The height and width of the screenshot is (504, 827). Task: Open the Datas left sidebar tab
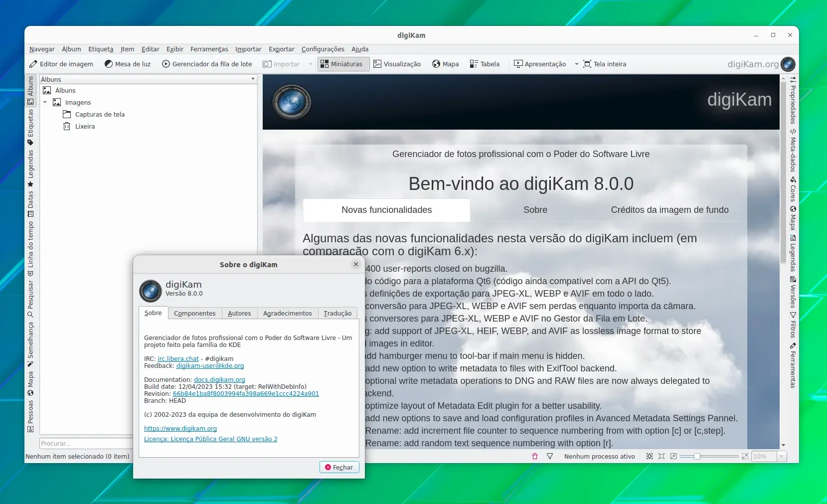[x=30, y=204]
